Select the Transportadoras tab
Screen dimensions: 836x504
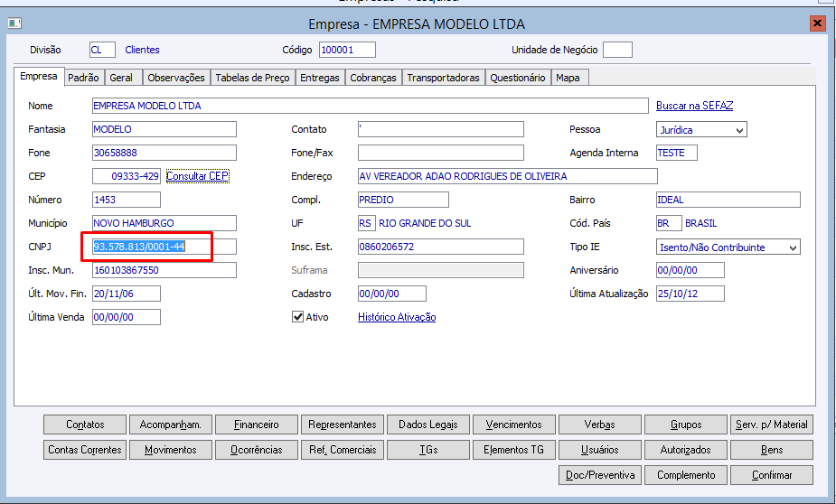(x=443, y=78)
